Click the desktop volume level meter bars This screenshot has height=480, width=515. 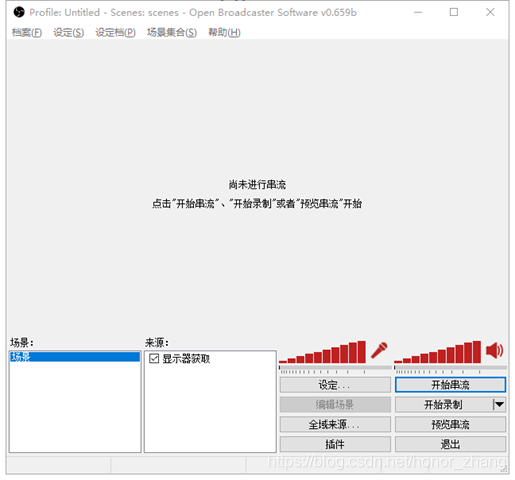pos(437,352)
